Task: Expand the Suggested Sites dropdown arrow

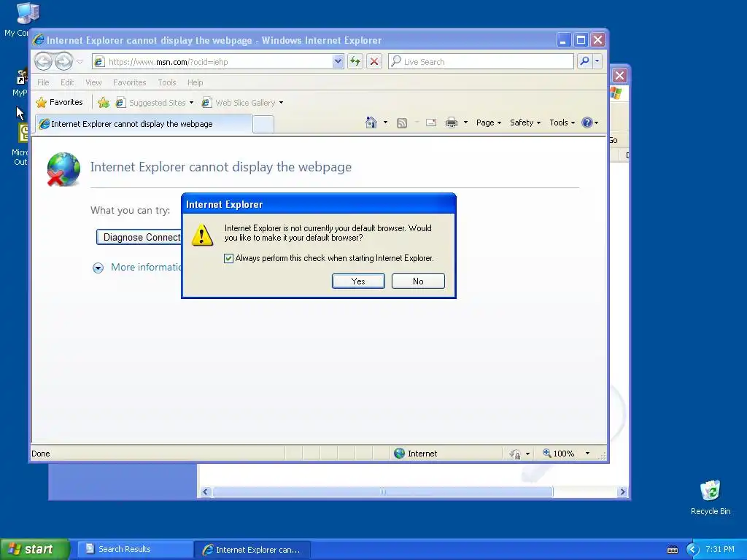Action: [192, 102]
